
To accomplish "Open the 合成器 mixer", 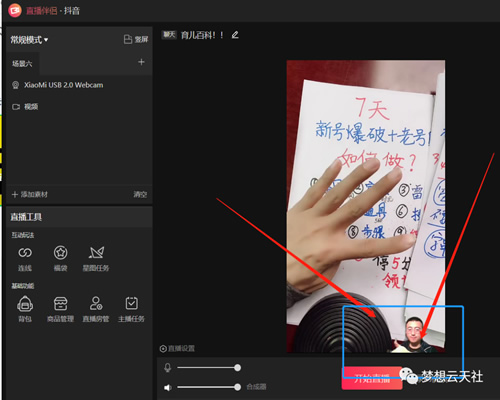I will pyautogui.click(x=256, y=387).
